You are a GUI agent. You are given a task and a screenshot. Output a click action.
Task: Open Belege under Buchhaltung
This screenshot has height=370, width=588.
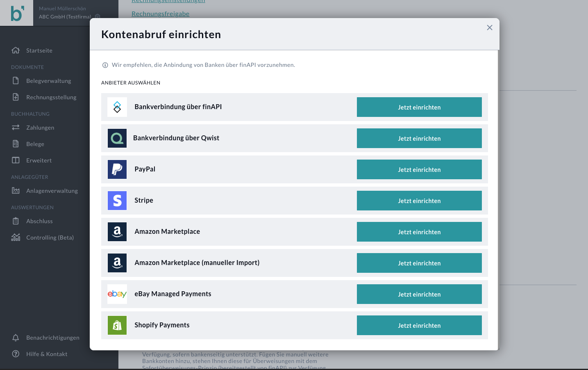(35, 144)
